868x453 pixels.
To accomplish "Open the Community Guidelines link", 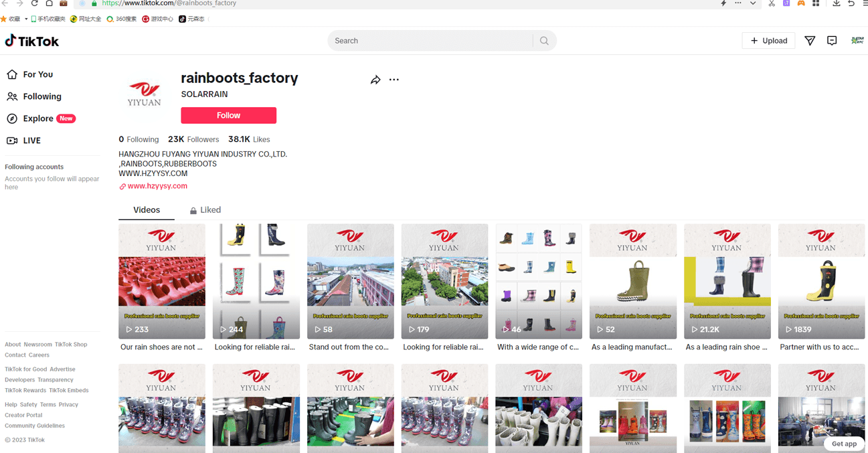I will tap(35, 426).
